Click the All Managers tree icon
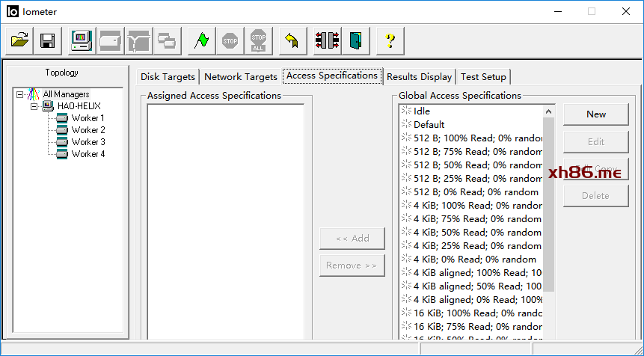 33,94
